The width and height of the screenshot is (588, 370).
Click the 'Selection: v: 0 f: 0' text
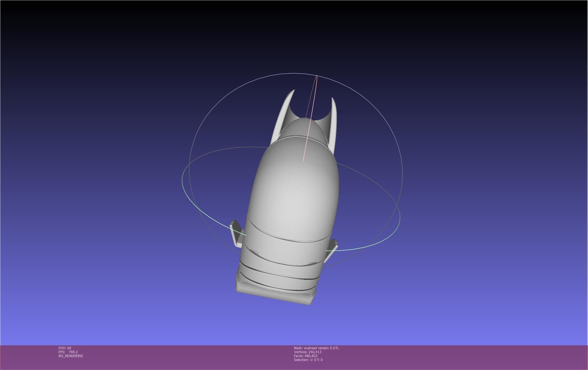tap(308, 360)
